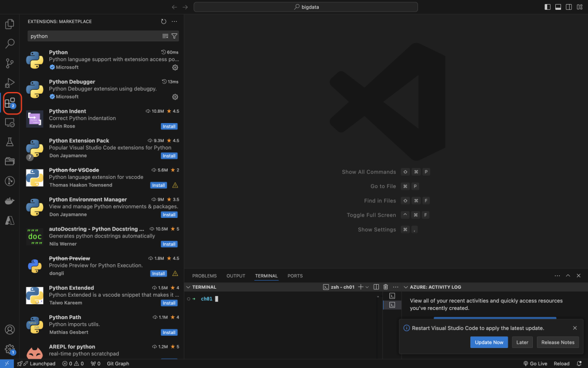Viewport: 588px width, 368px height.
Task: Open the Manage gear in activity bar
Action: [10, 349]
